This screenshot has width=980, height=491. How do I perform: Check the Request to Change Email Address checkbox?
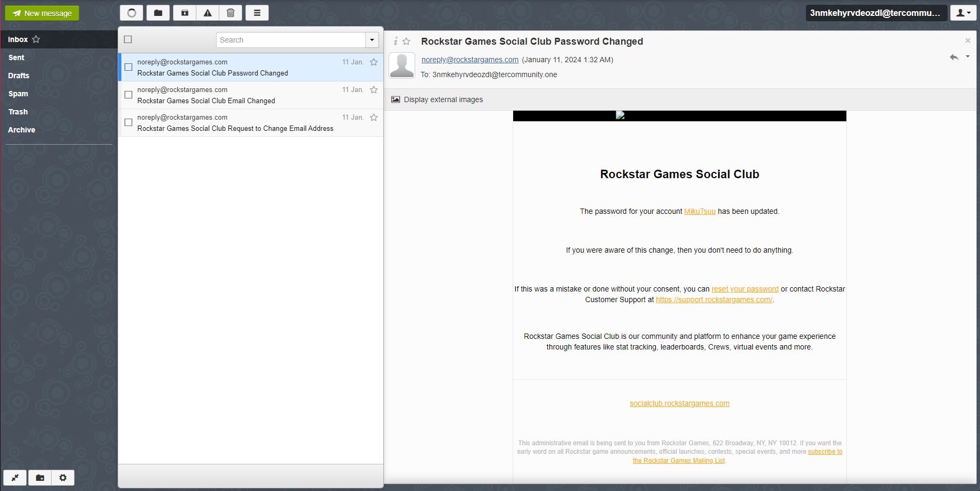128,122
